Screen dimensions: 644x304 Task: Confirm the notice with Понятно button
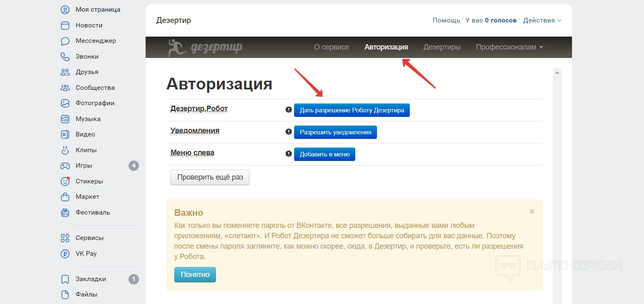coord(195,274)
